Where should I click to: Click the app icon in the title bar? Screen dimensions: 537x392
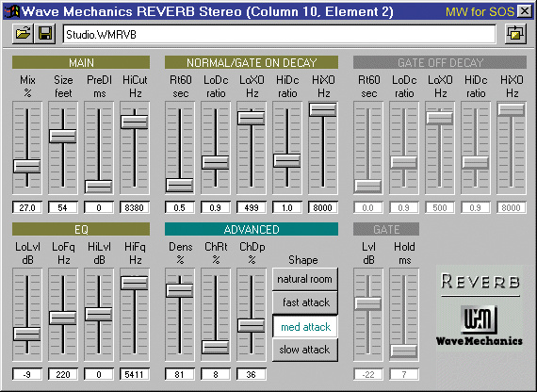[11, 11]
